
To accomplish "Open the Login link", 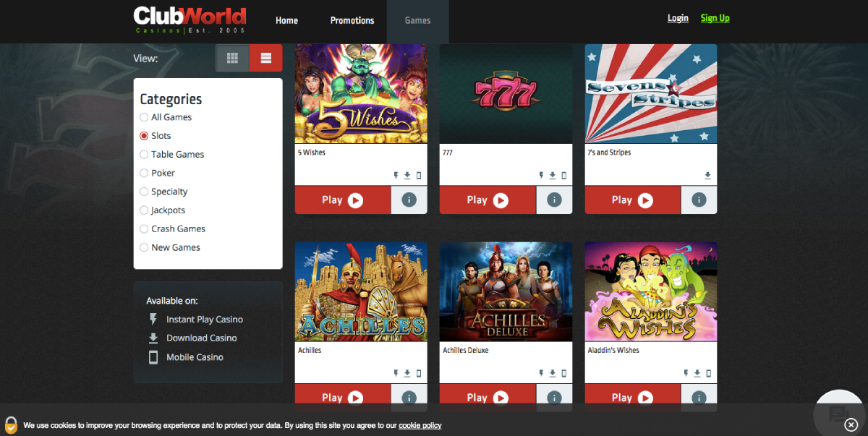I will [678, 18].
